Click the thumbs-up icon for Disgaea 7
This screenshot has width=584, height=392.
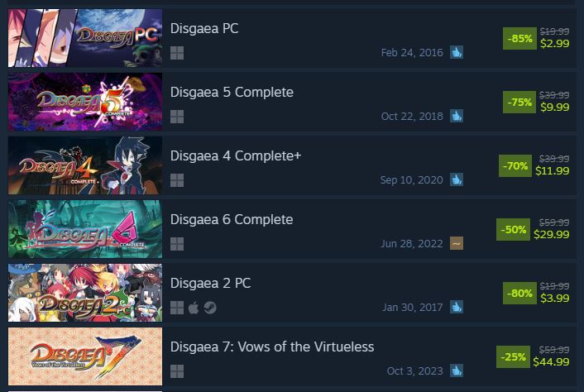pyautogui.click(x=457, y=370)
